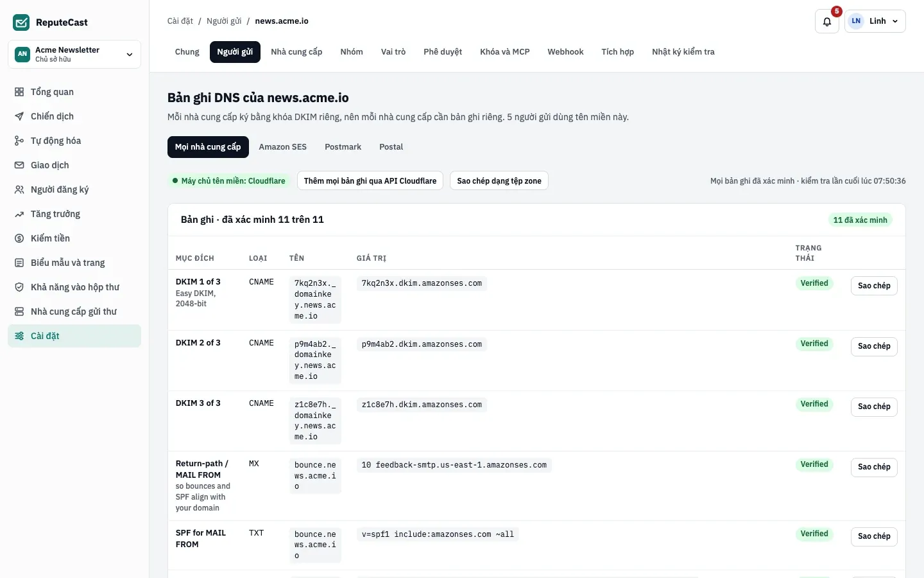Screen dimensions: 924x578
Task: Open the Nhật ký kiểm tra tab
Action: [x=683, y=52]
